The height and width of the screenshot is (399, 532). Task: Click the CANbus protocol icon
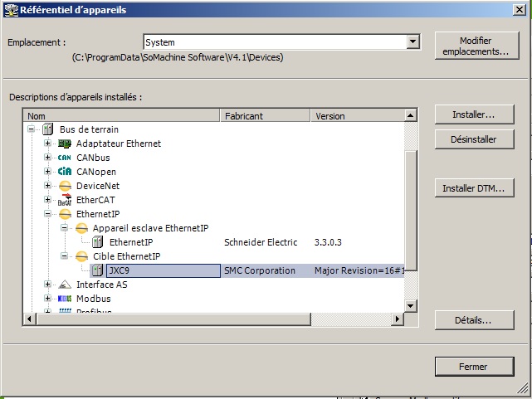tap(65, 158)
